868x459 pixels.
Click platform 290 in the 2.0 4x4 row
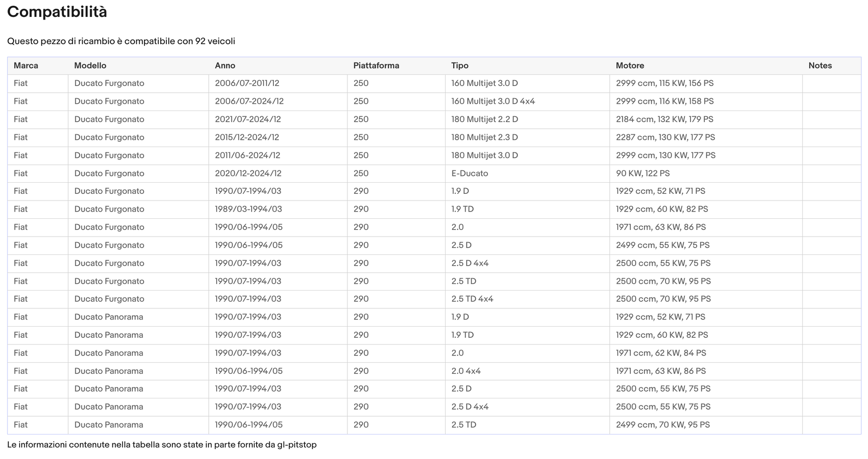click(x=361, y=371)
